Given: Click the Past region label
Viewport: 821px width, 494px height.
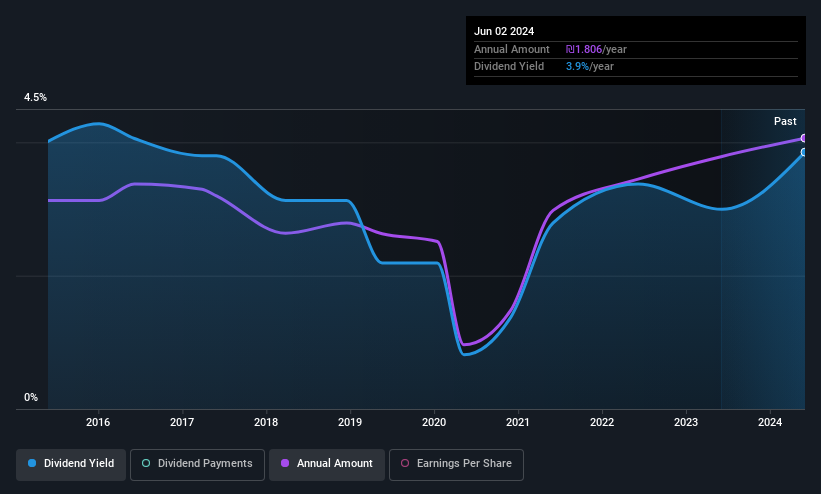Looking at the screenshot, I should pyautogui.click(x=785, y=122).
